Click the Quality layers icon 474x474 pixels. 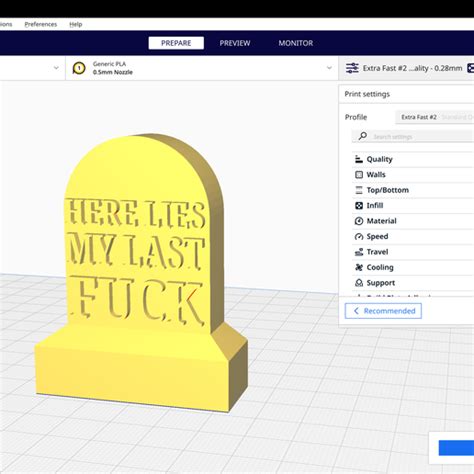click(359, 159)
